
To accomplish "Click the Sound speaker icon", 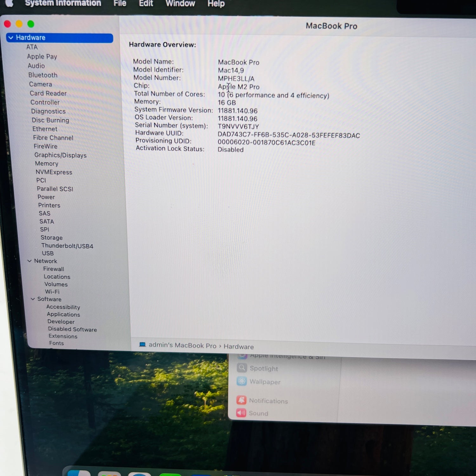I will 241,413.
